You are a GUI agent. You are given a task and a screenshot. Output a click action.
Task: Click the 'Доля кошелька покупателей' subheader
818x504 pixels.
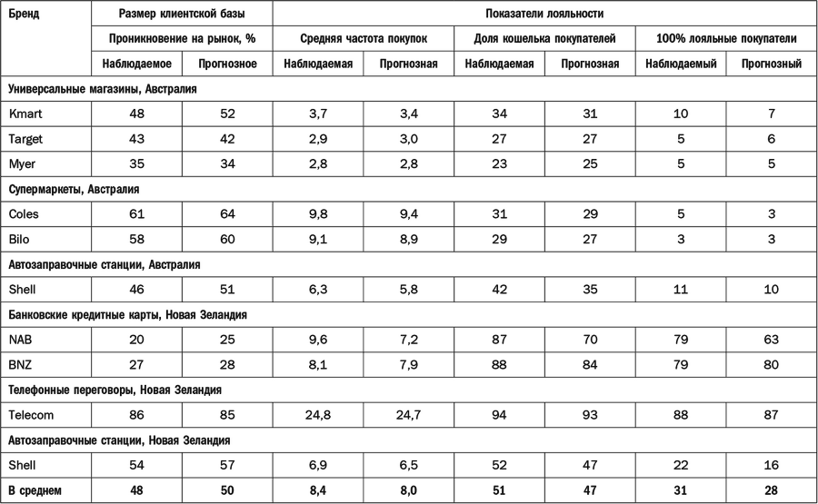(x=544, y=38)
